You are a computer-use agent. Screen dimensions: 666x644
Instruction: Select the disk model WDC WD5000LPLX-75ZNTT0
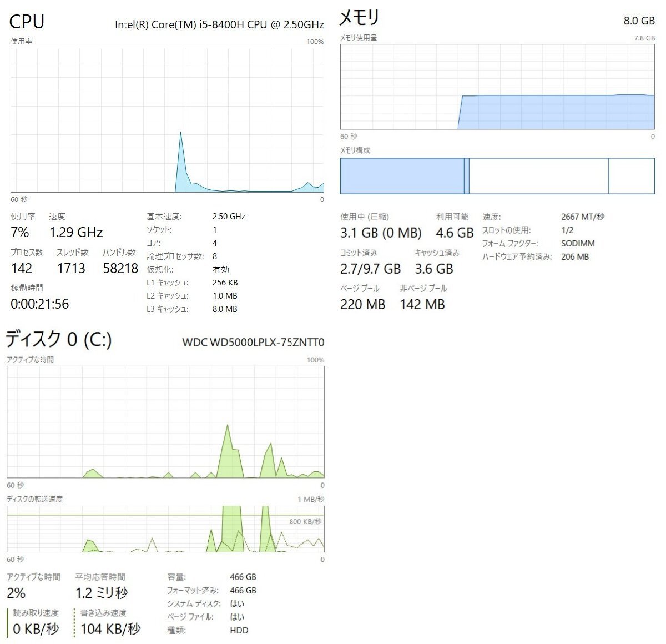(253, 342)
